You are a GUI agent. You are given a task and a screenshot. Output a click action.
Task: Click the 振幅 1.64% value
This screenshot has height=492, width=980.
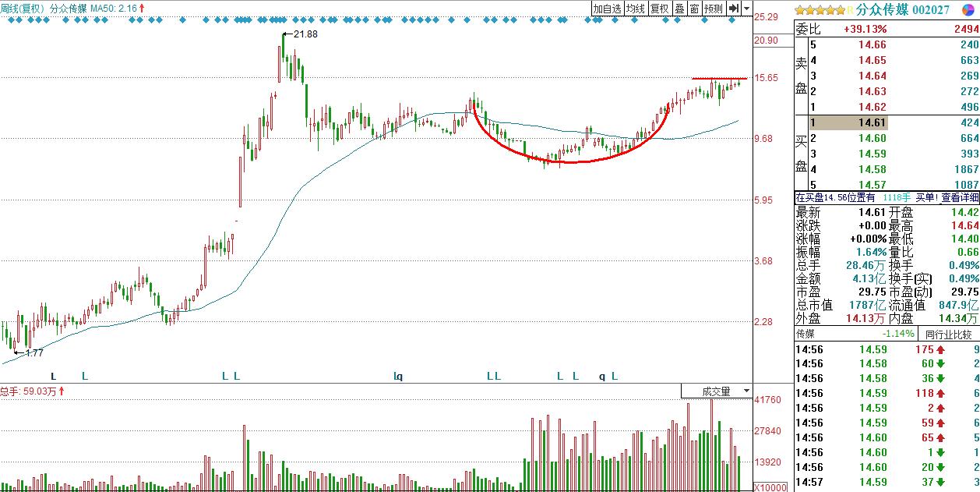pos(869,252)
